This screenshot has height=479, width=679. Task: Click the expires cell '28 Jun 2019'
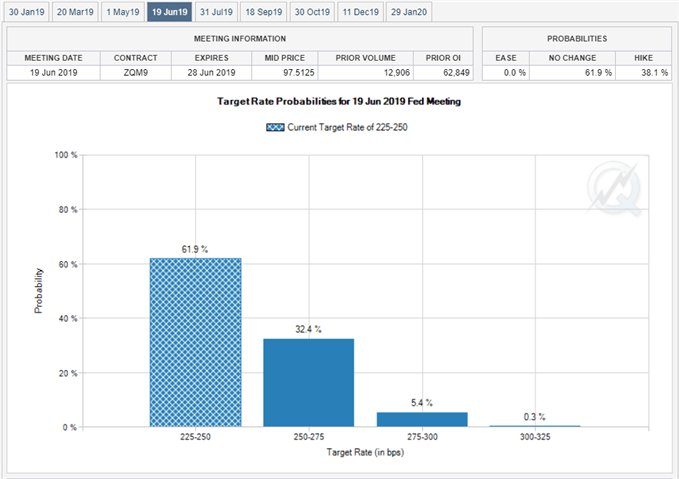click(211, 73)
